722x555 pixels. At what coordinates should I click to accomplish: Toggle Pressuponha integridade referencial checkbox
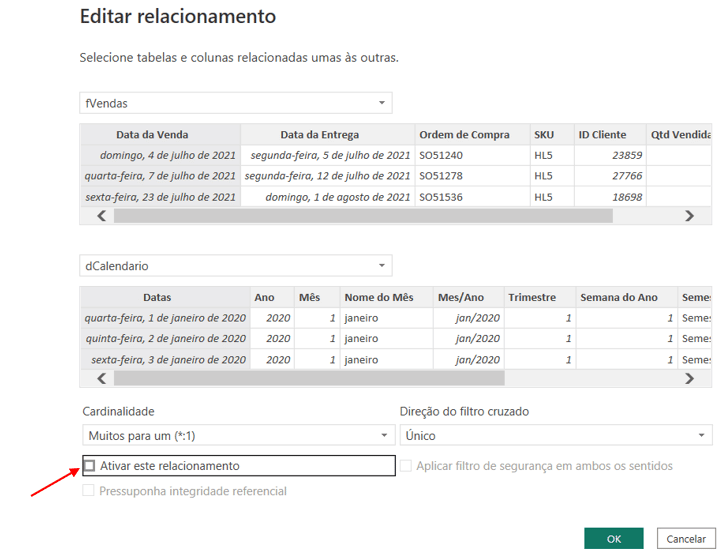[88, 491]
